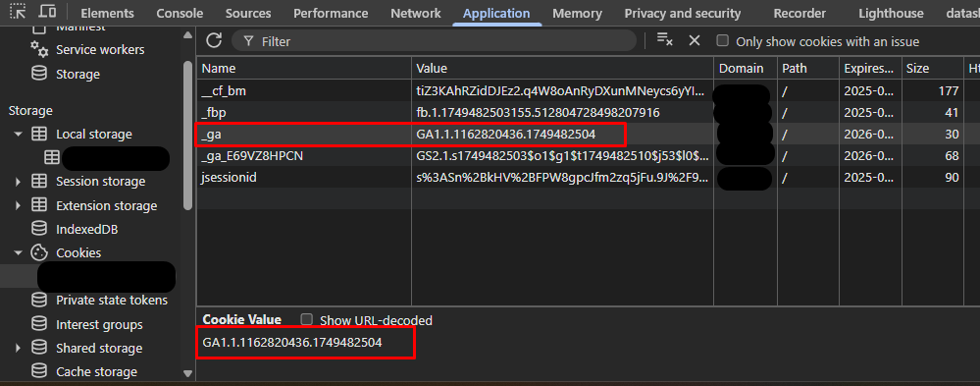The width and height of the screenshot is (980, 386).
Task: Sort by Size column header
Action: (x=933, y=68)
